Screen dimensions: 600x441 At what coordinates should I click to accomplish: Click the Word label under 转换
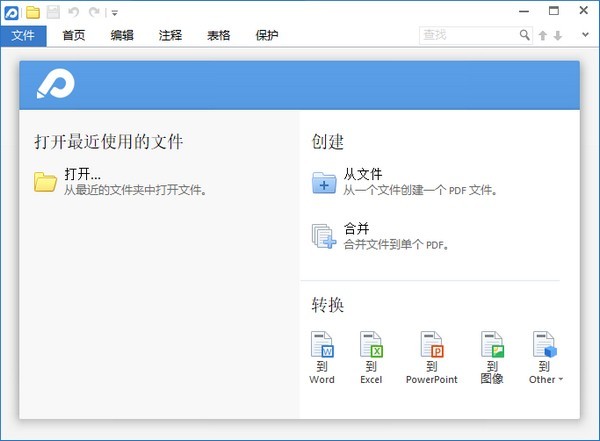coord(322,379)
